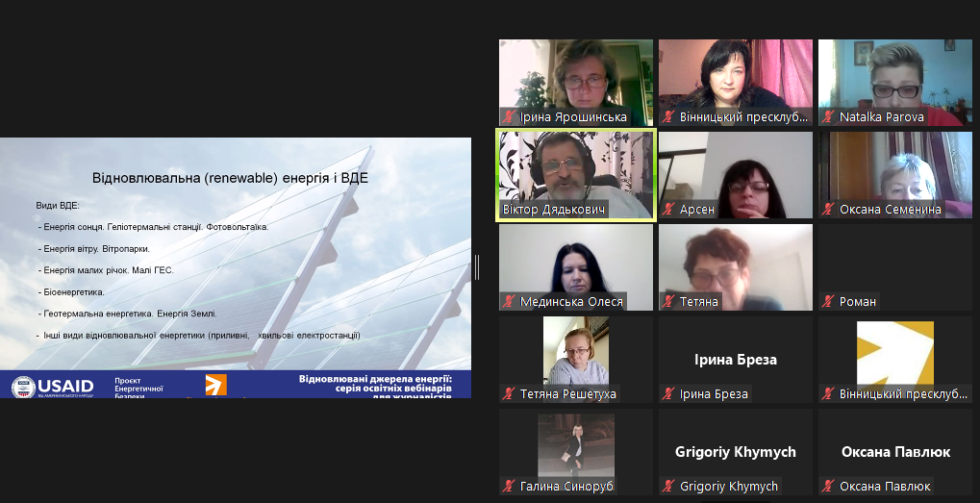980x503 pixels.
Task: Select active speaker Віктор Дядькович's video
Action: point(576,175)
